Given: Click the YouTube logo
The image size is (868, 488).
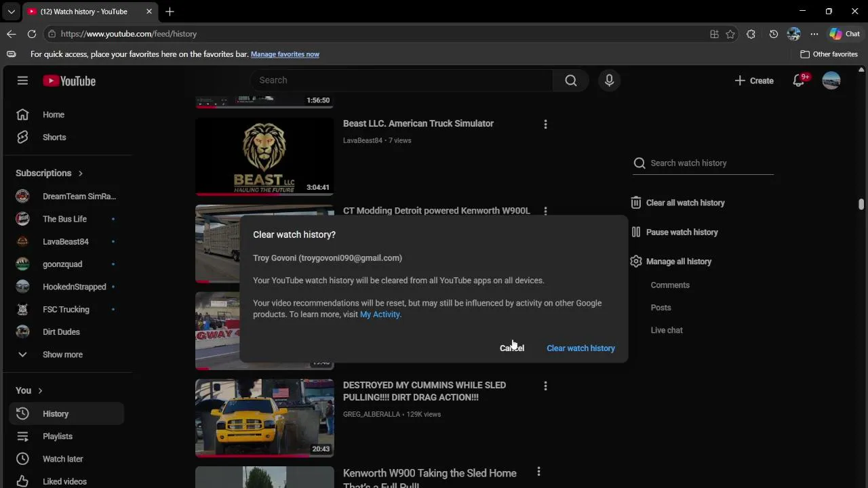Looking at the screenshot, I should [x=69, y=81].
